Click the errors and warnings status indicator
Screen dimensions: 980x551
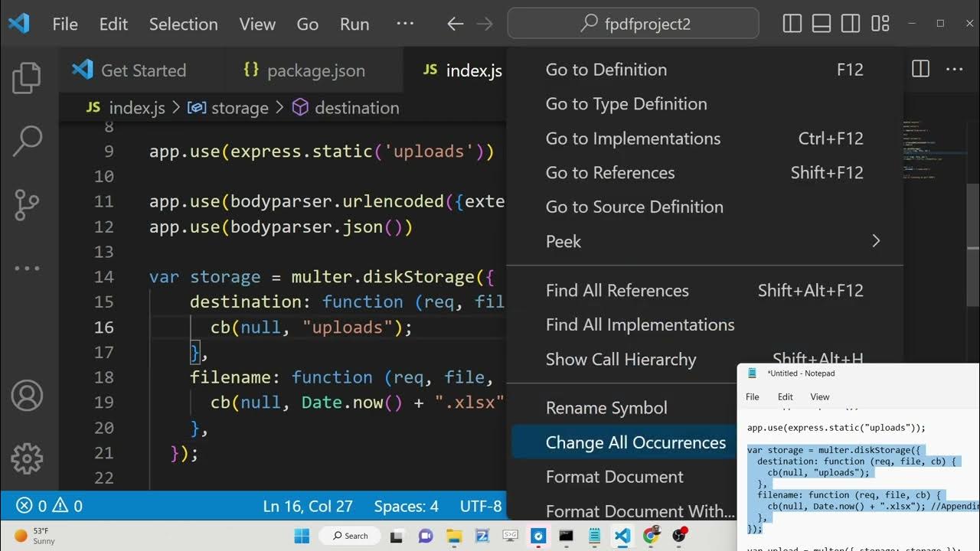click(50, 506)
